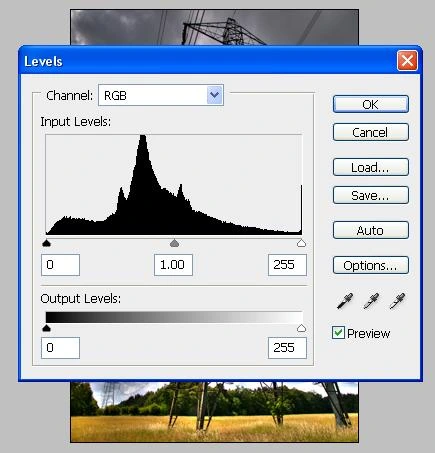The width and height of the screenshot is (435, 453).
Task: Click the input shadow value field 0
Action: coord(60,265)
